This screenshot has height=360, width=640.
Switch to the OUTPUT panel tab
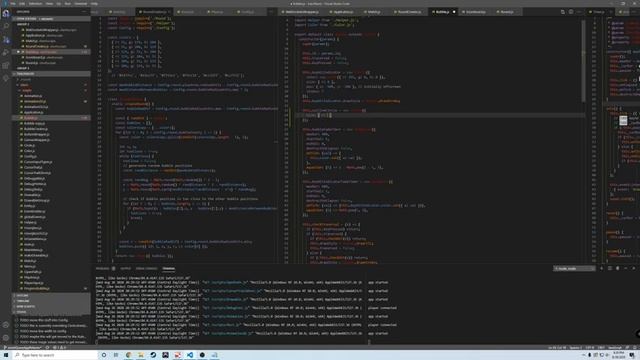click(x=125, y=269)
